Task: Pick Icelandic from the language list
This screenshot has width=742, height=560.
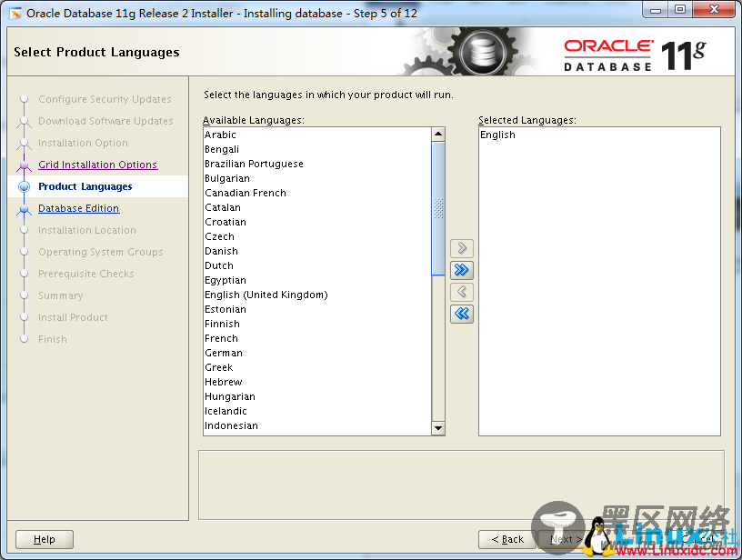Action: 317,411
